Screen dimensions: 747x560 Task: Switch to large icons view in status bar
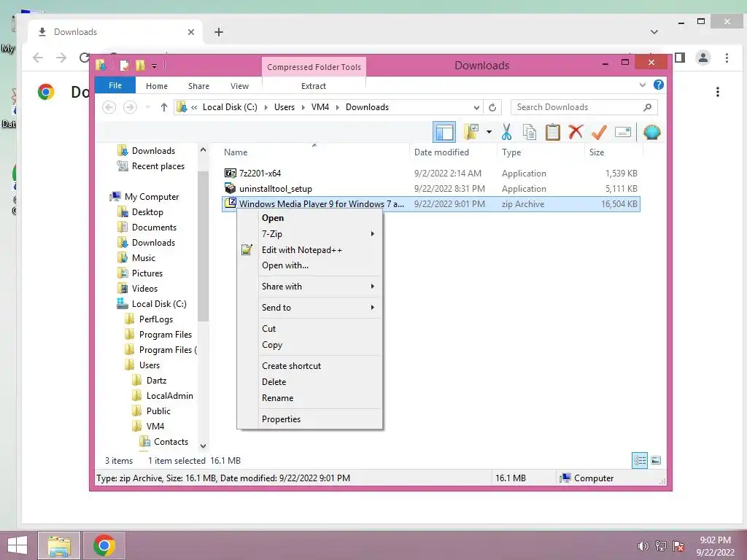(656, 460)
